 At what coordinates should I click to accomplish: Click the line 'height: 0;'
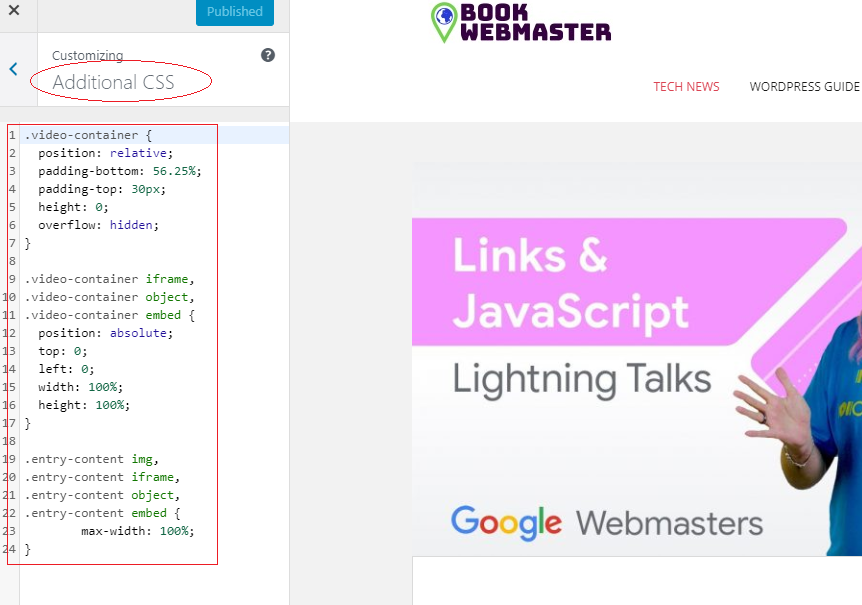(73, 207)
